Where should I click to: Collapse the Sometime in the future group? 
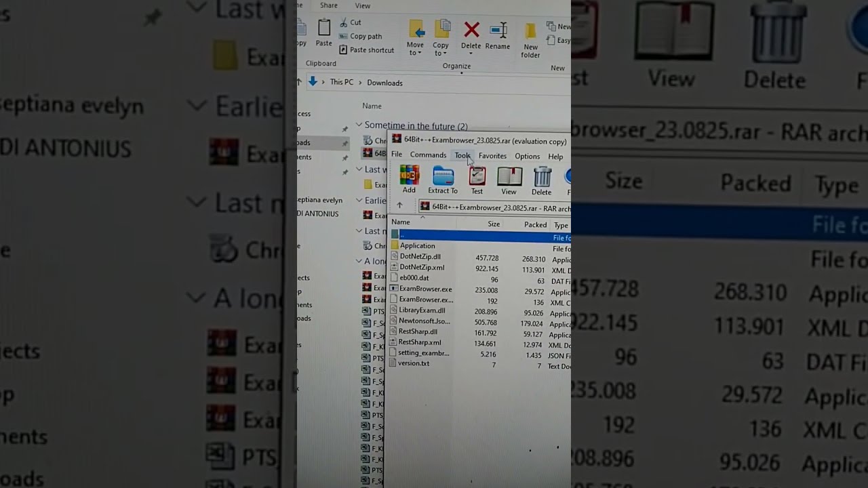pyautogui.click(x=359, y=125)
